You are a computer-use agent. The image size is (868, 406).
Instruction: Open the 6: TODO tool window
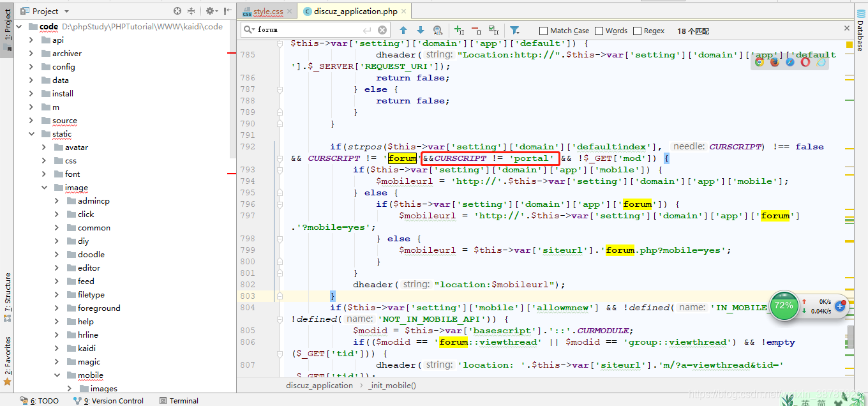pos(40,401)
